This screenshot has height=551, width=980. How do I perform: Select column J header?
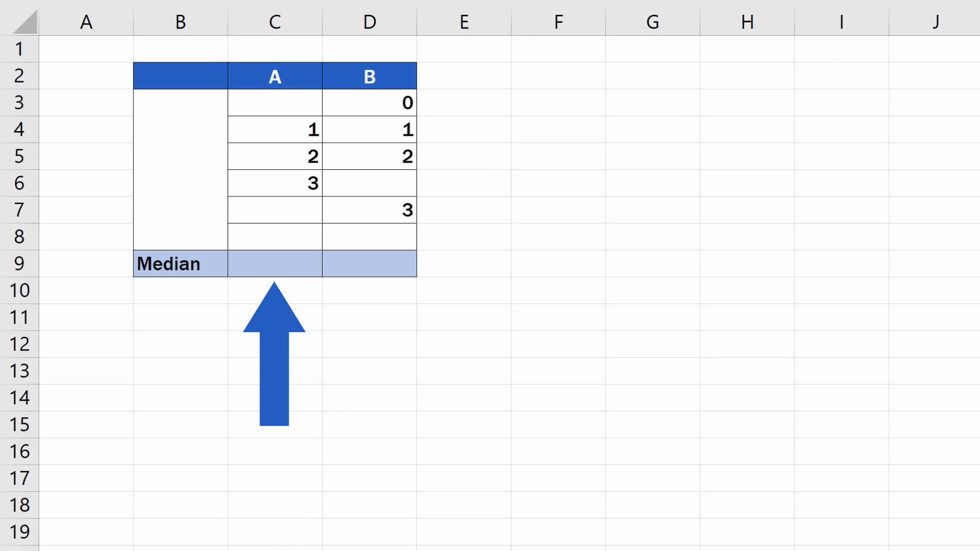point(935,21)
